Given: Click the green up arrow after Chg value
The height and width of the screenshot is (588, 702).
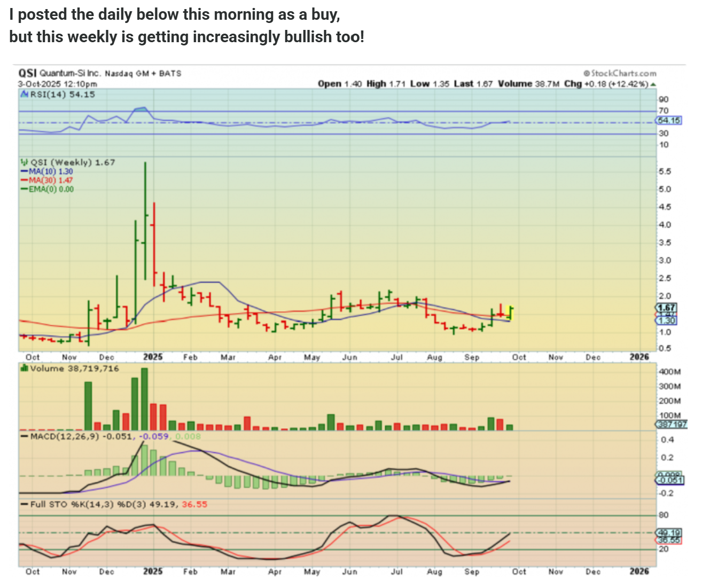Looking at the screenshot, I should 653,84.
